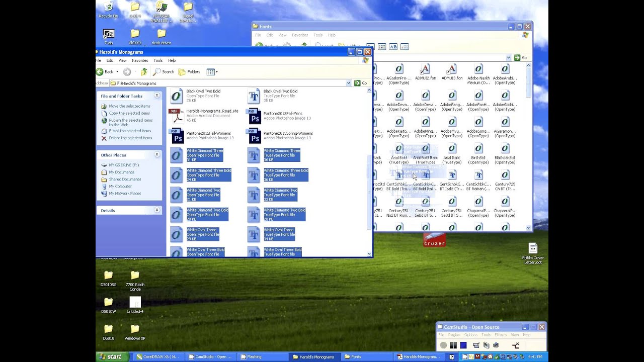644x362 pixels.
Task: Open the CamStudio Options menu
Action: coord(471,335)
